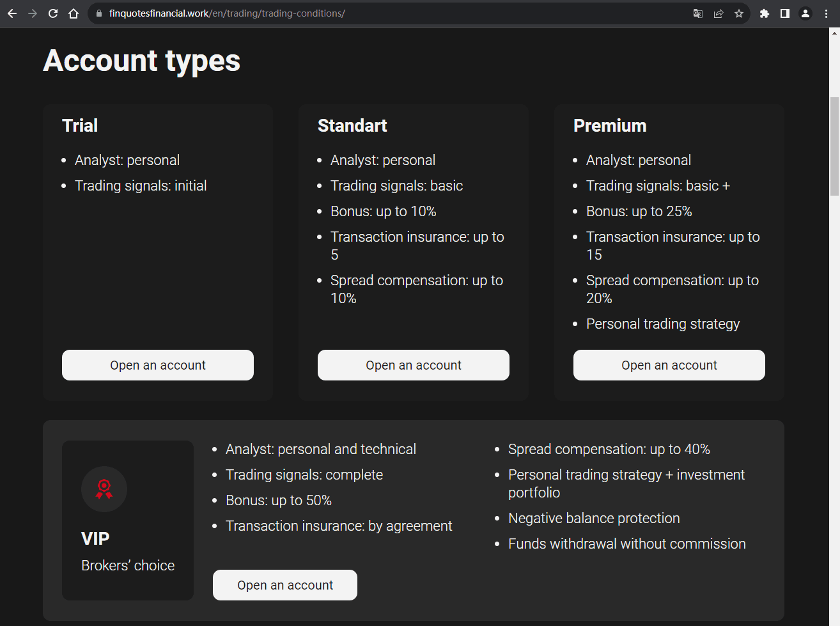Click 'Trading signals: basic +' in Premium
The height and width of the screenshot is (626, 840).
658,185
